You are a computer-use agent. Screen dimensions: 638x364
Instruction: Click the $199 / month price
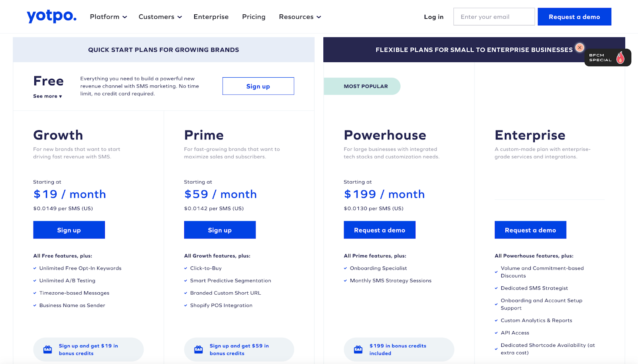[384, 194]
